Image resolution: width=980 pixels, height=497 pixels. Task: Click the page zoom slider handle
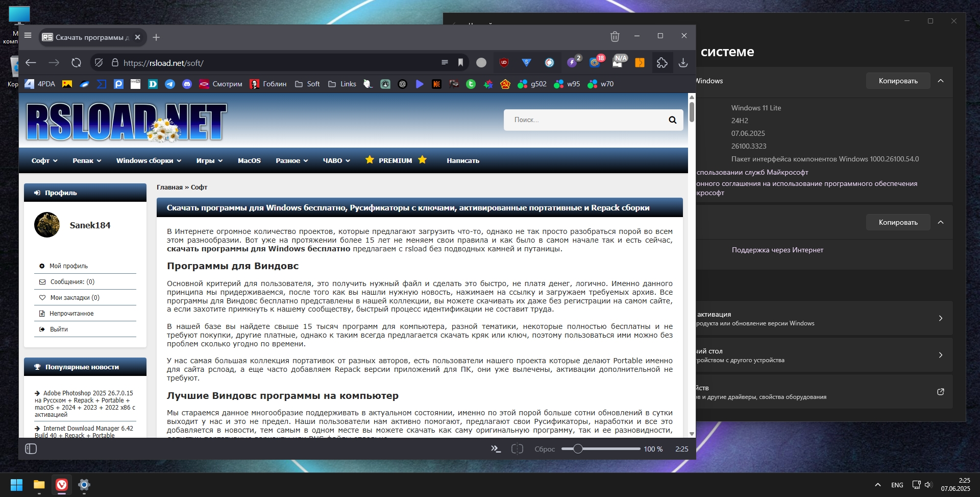point(578,448)
